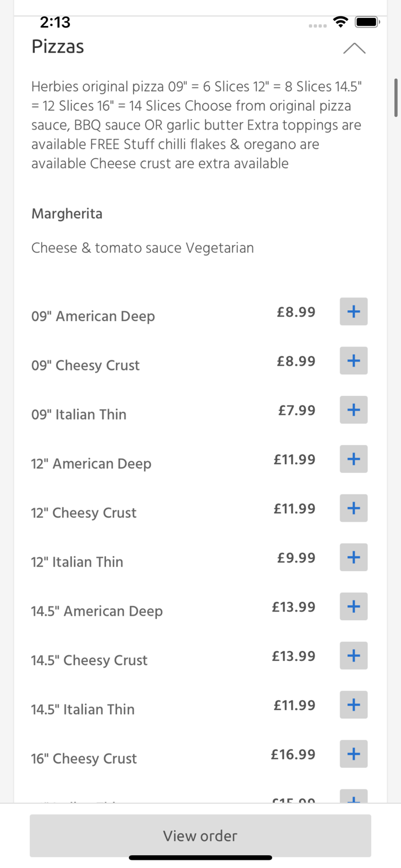Add 14.5" American Deep pizza to order
Viewport: 401px width, 868px height.
[x=354, y=606]
